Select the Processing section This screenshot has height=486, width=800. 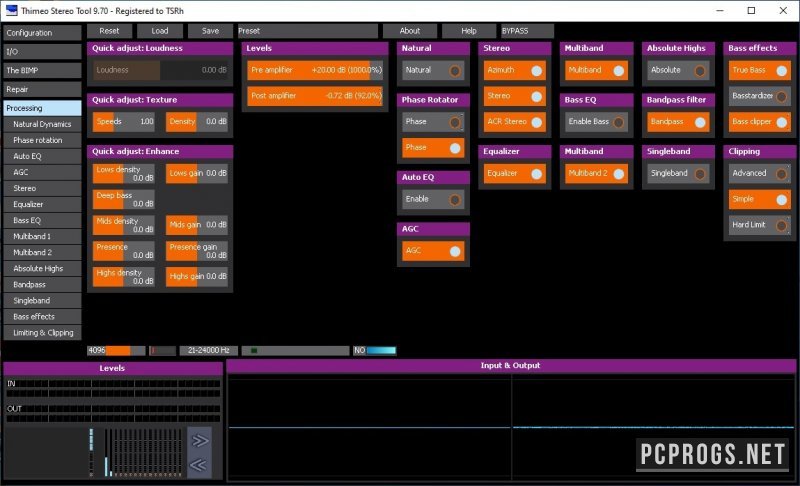(x=42, y=108)
